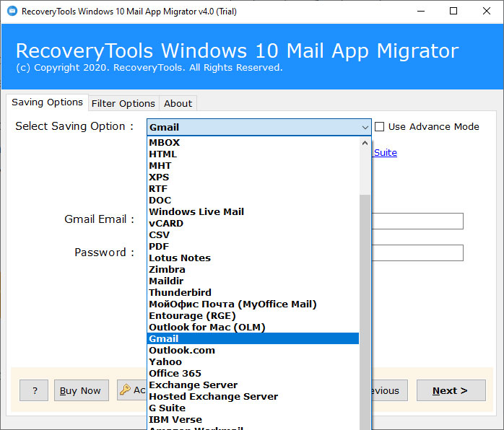This screenshot has height=430, width=504.
Task: Click the Previous button
Action: [390, 390]
